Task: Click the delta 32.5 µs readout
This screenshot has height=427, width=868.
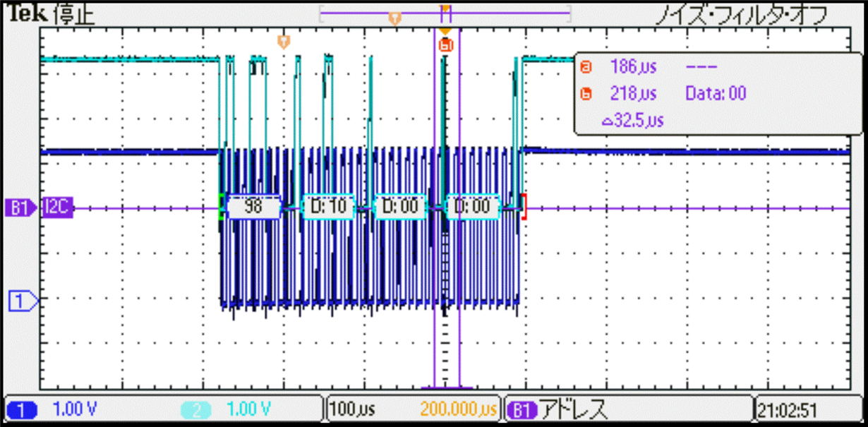Action: 633,120
